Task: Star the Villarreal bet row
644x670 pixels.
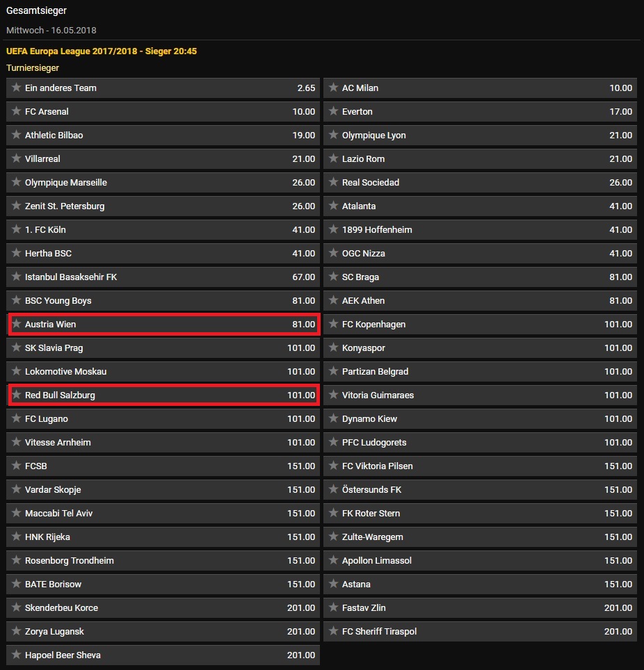Action: coord(16,158)
